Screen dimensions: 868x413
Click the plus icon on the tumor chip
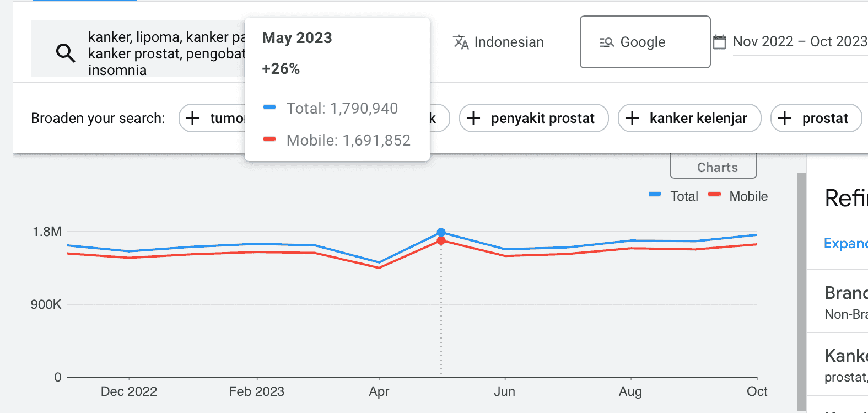[192, 118]
